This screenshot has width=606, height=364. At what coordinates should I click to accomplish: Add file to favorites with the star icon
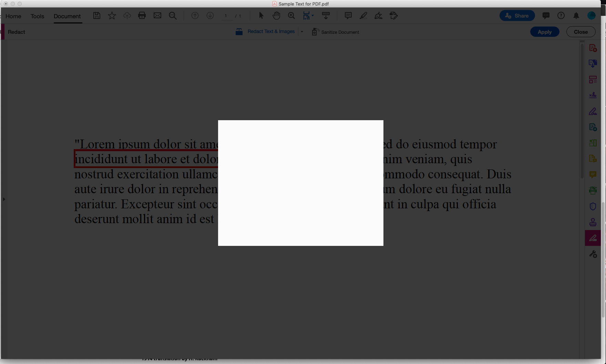click(112, 15)
